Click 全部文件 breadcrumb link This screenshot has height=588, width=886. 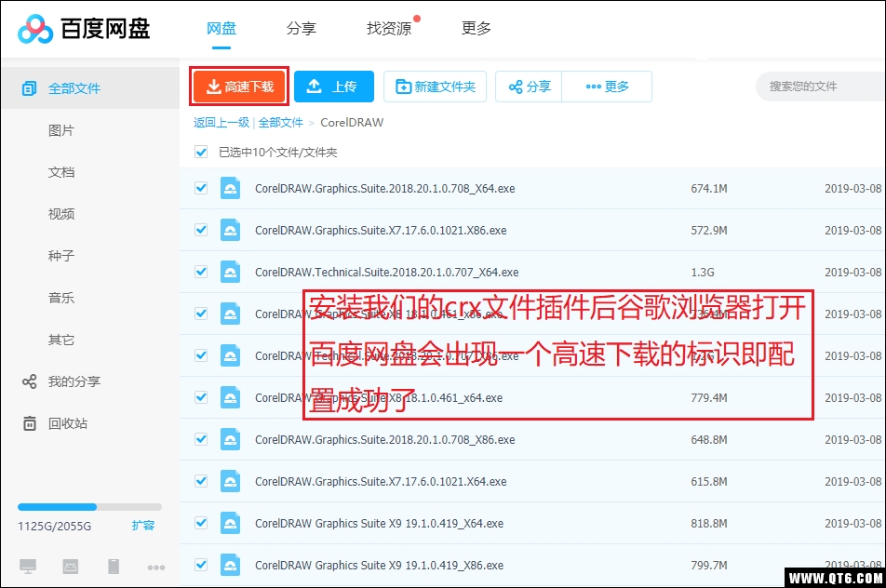[281, 123]
